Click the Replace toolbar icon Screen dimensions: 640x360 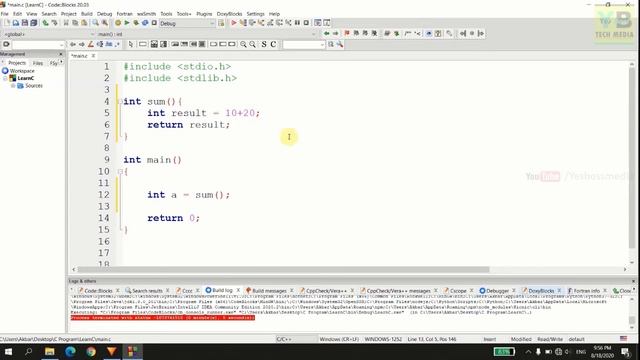pyautogui.click(x=105, y=23)
